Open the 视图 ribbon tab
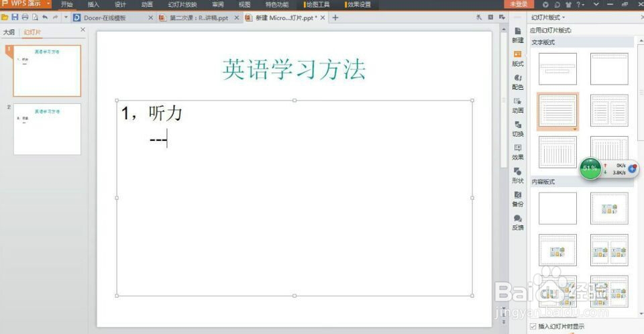The image size is (644, 334). tap(244, 5)
